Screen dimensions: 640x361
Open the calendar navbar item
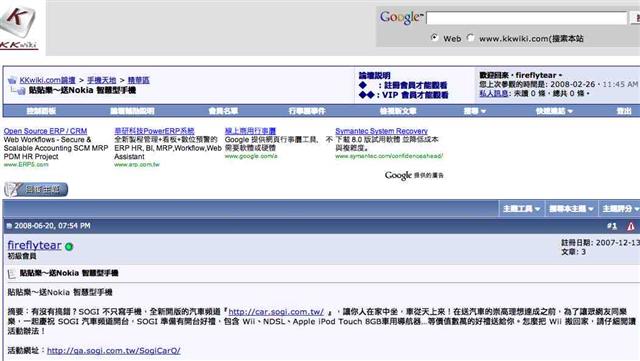tap(307, 111)
